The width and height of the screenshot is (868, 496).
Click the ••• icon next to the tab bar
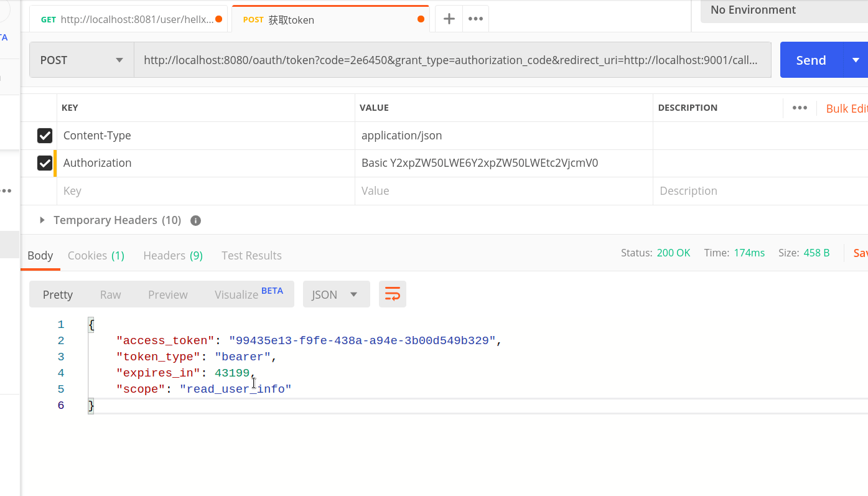[475, 19]
